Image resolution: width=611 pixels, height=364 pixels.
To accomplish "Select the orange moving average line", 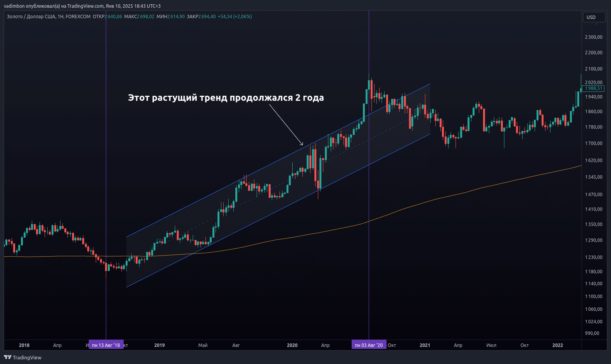I will [465, 191].
